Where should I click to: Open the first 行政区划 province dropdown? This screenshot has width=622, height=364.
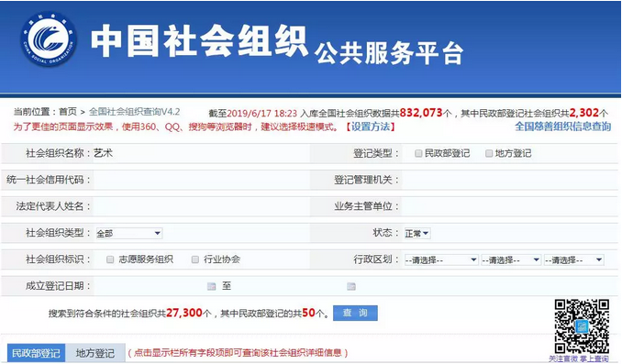[440, 260]
